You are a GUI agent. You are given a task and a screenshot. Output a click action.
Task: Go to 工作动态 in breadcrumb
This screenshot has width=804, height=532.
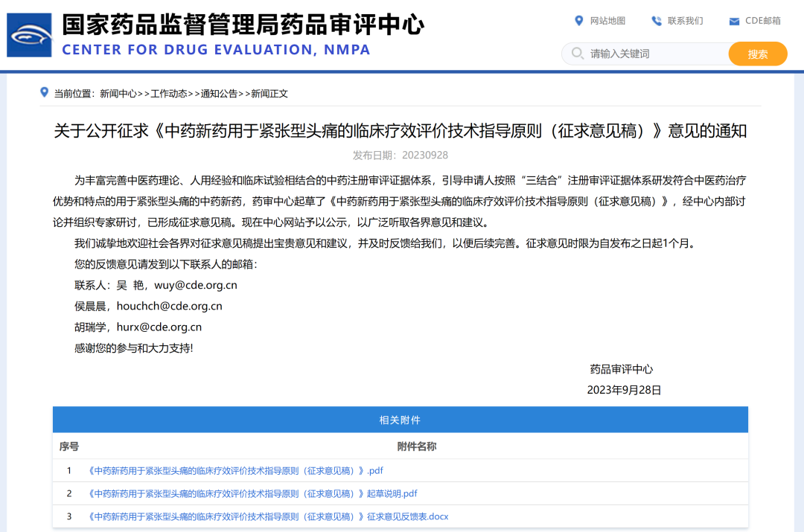click(169, 94)
